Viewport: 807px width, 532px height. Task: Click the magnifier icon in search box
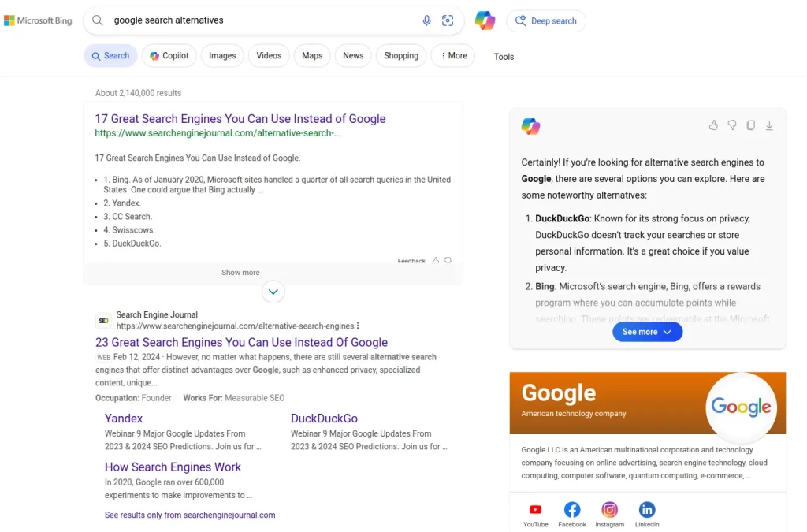pyautogui.click(x=97, y=20)
